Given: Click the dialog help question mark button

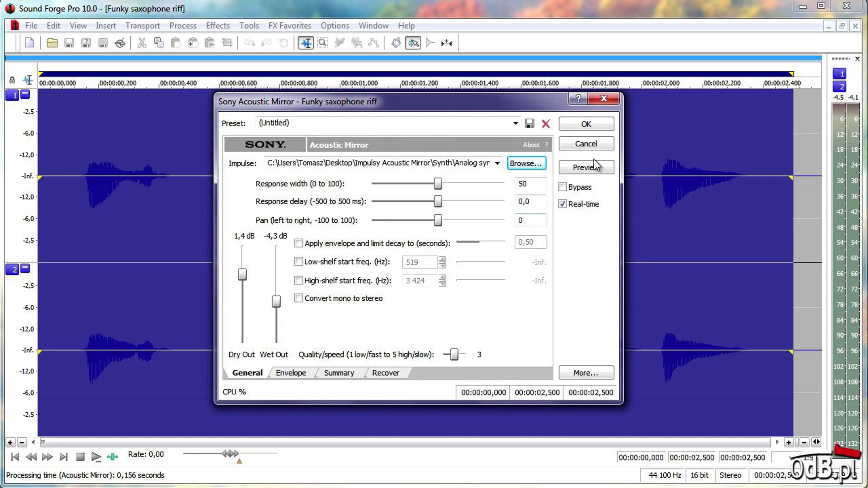Looking at the screenshot, I should point(578,98).
